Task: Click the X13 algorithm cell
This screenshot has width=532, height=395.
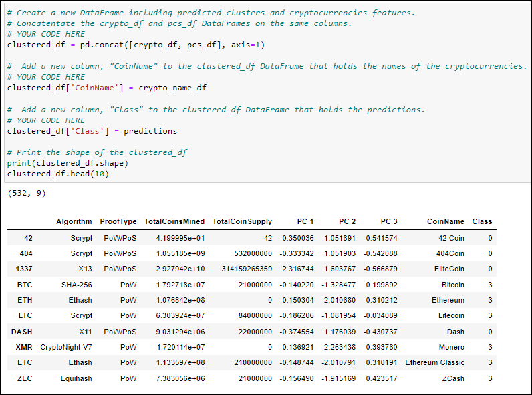Action: pos(85,269)
